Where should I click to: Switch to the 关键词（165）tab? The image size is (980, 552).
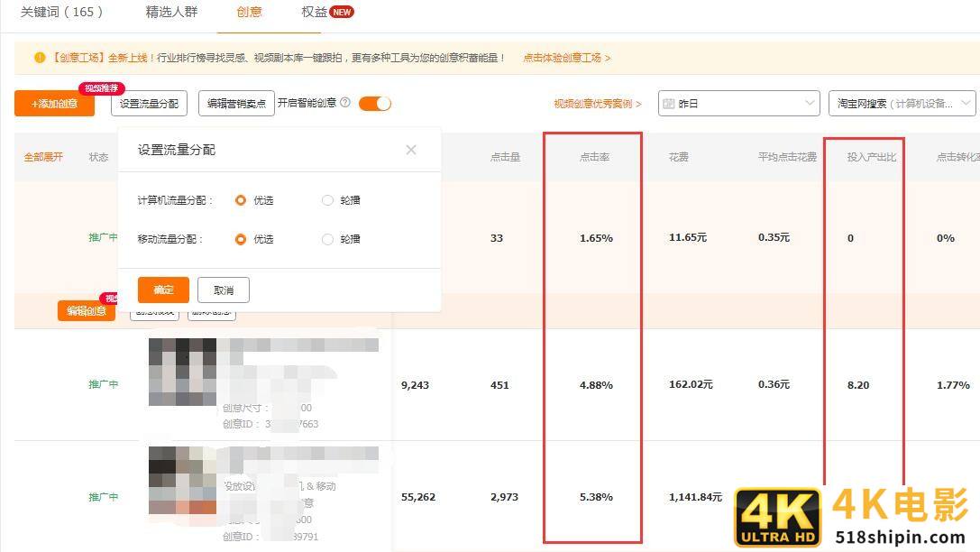tap(62, 13)
